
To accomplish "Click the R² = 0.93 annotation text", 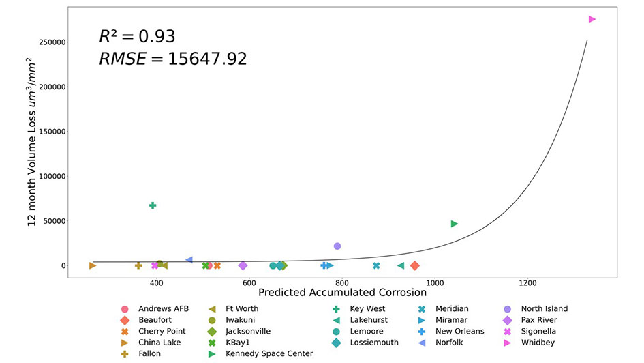I will pos(137,36).
